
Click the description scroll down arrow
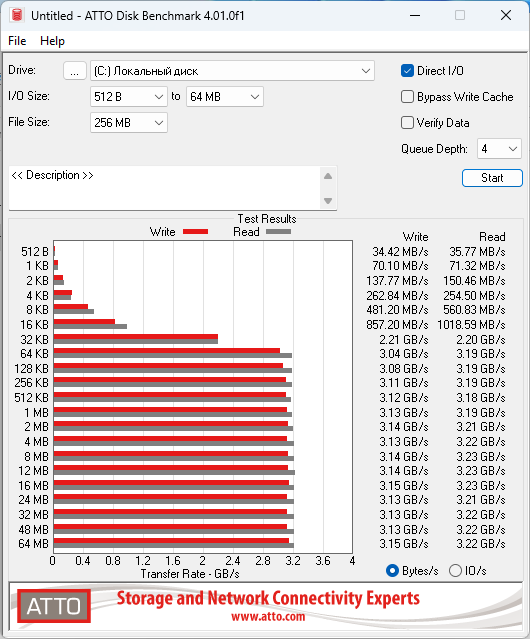click(328, 201)
